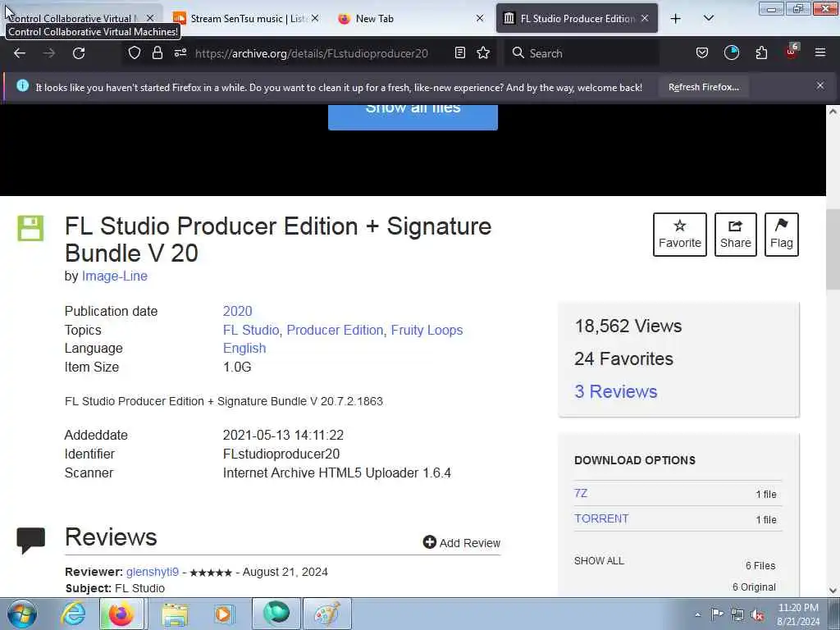840x630 pixels.
Task: Flag this item with the Flag button
Action: point(782,235)
